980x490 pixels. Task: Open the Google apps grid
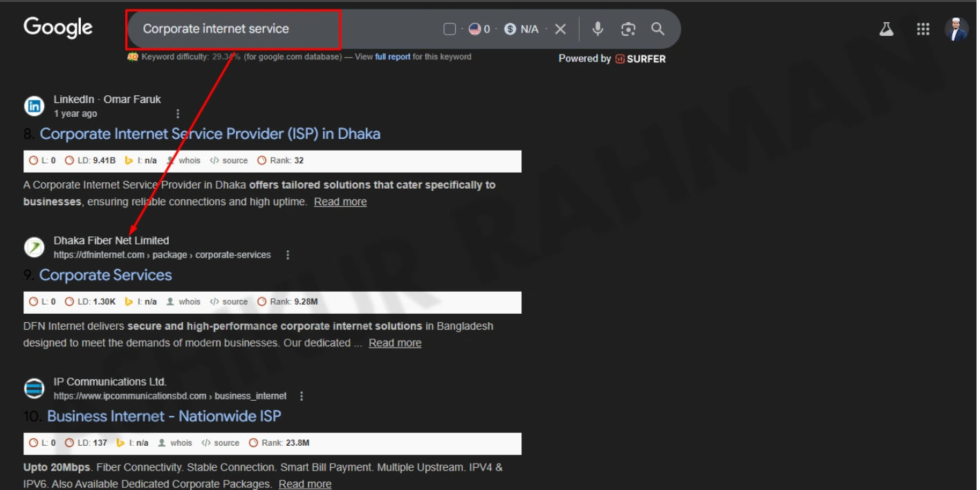[923, 29]
